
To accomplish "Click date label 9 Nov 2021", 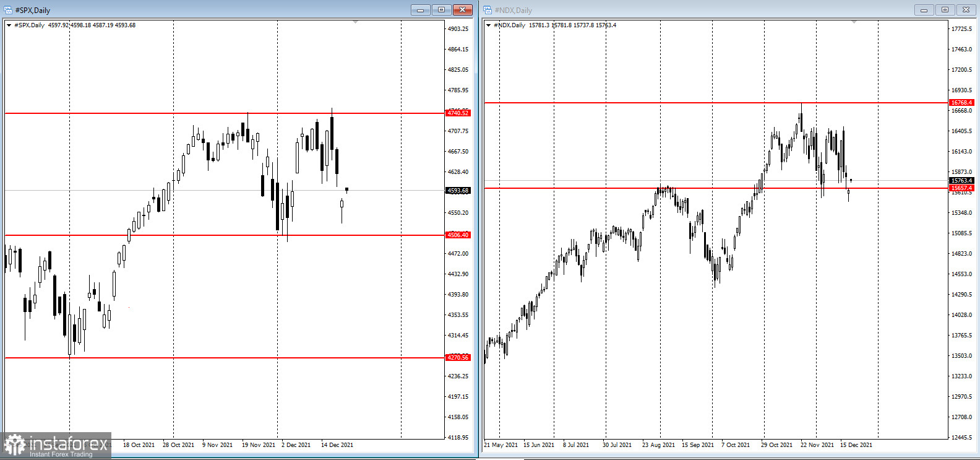I will tap(217, 445).
